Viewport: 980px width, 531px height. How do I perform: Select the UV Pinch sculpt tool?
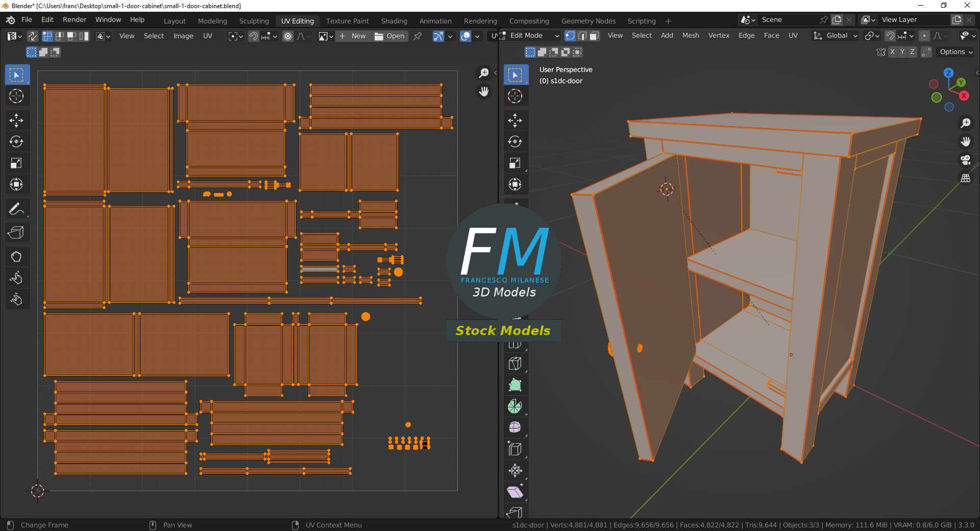(16, 299)
